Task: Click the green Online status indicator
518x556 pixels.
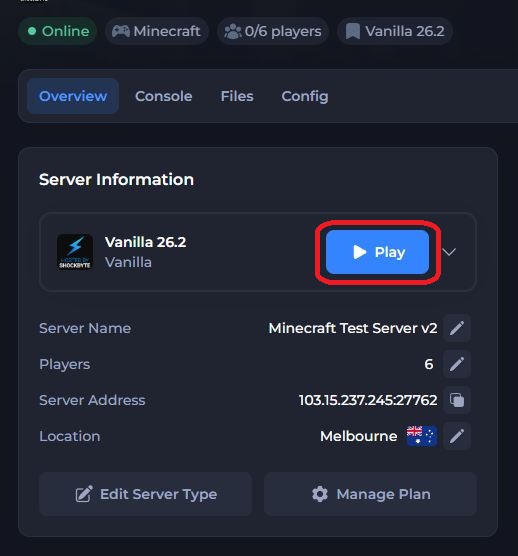Action: (x=58, y=31)
